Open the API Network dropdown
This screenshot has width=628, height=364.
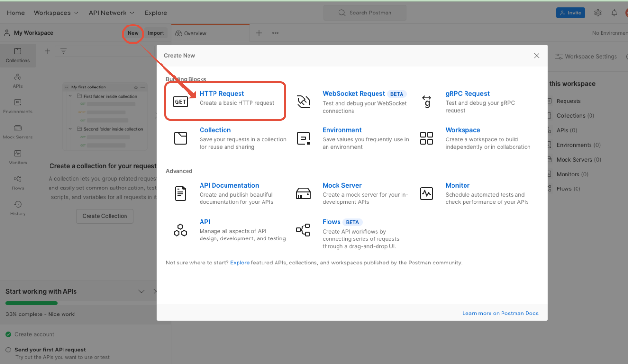coord(112,13)
